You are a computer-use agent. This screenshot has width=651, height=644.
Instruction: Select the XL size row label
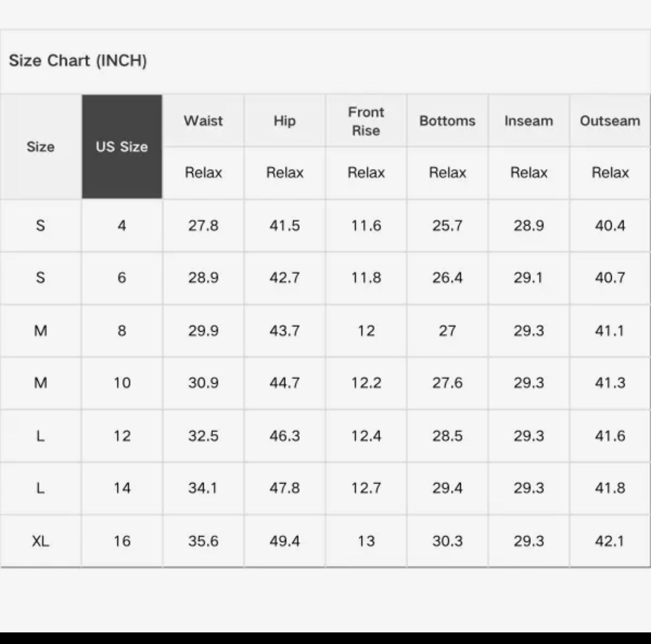(40, 541)
